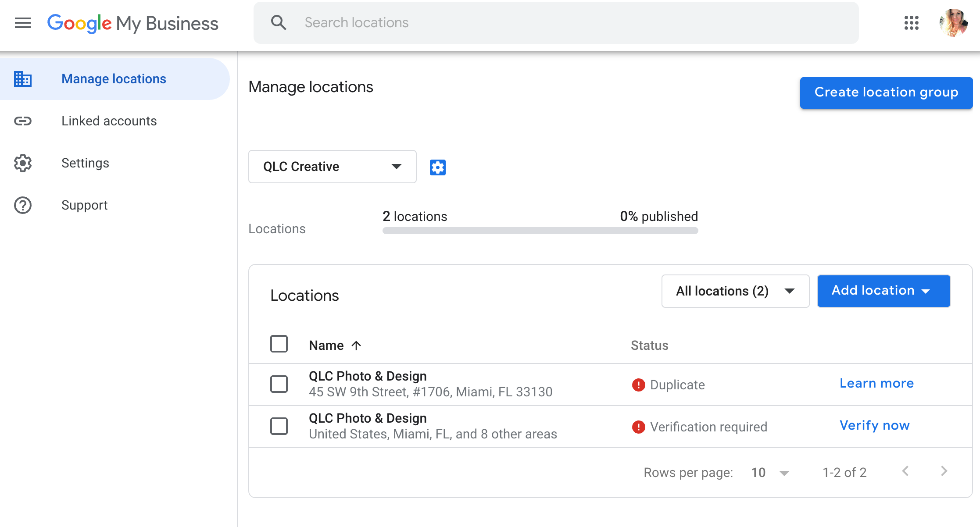Click the Duplicate status warning icon
The image size is (980, 527).
click(x=638, y=385)
